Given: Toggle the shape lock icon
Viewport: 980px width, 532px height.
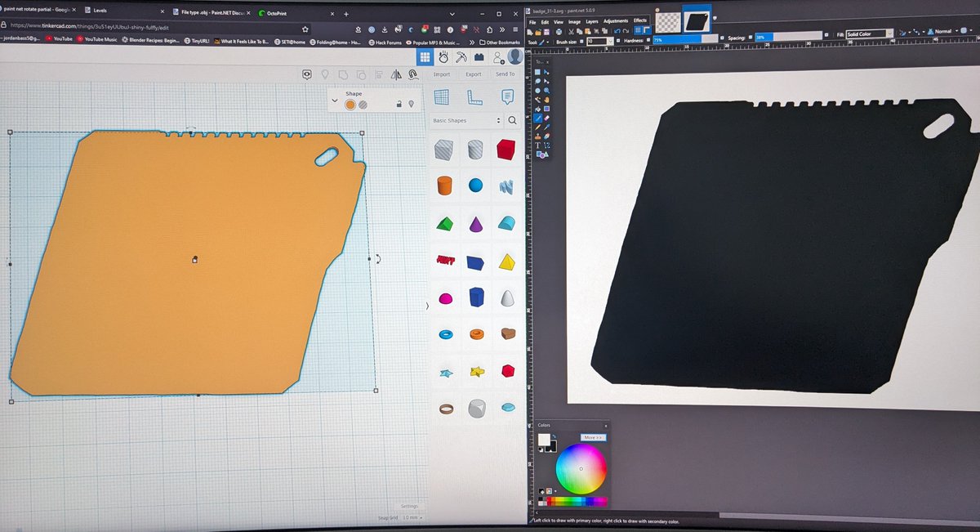Looking at the screenshot, I should (398, 104).
